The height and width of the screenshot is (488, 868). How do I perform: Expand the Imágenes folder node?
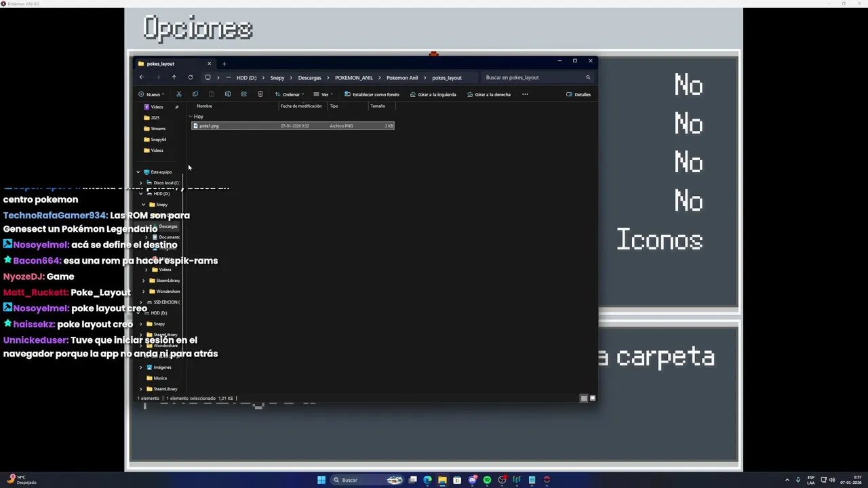point(141,367)
